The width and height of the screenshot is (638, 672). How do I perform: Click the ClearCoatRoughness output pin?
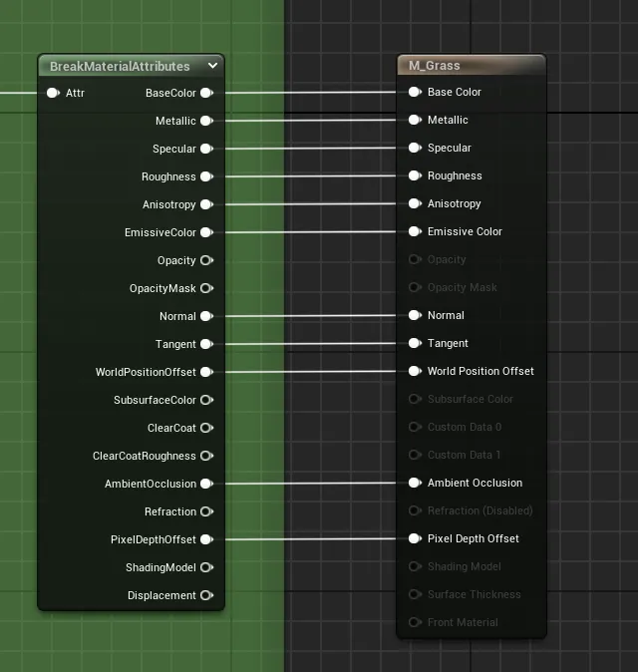pos(207,456)
